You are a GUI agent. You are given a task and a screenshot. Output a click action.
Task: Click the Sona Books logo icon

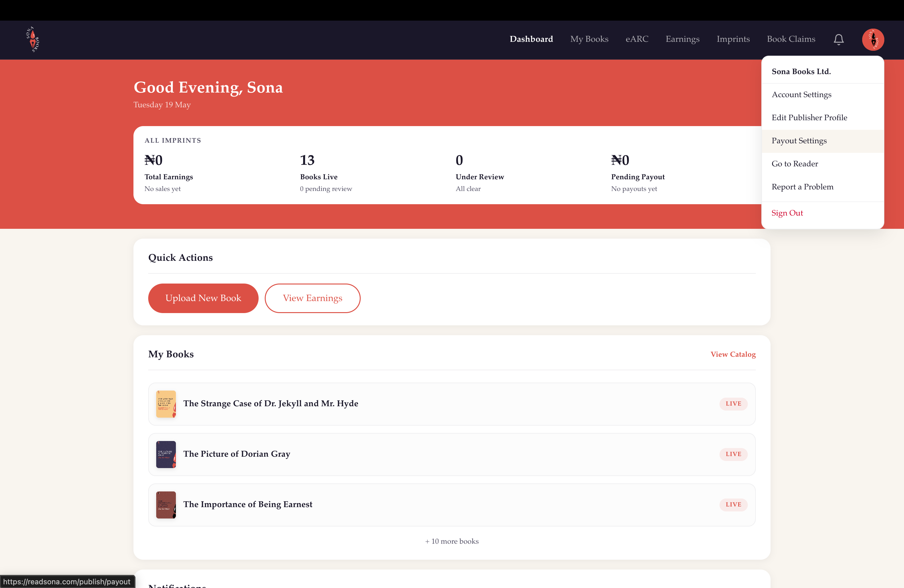pos(33,39)
